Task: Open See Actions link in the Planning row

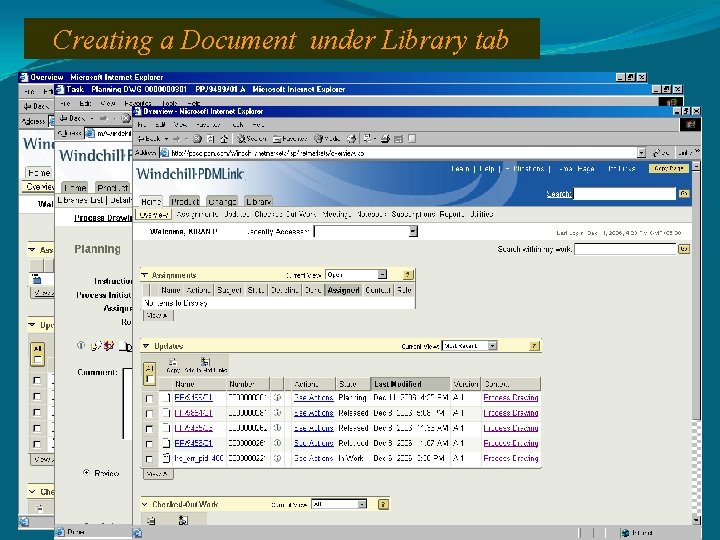Action: (314, 398)
